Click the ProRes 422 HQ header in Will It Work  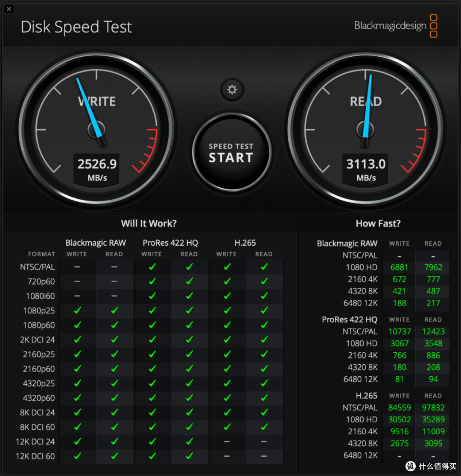[170, 243]
